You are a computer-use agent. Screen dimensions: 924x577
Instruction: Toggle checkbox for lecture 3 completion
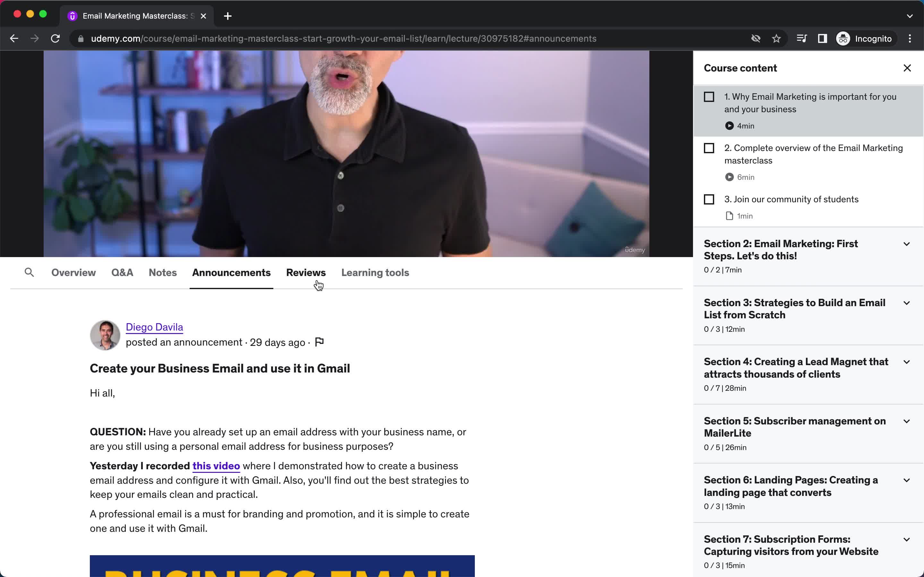pyautogui.click(x=708, y=199)
